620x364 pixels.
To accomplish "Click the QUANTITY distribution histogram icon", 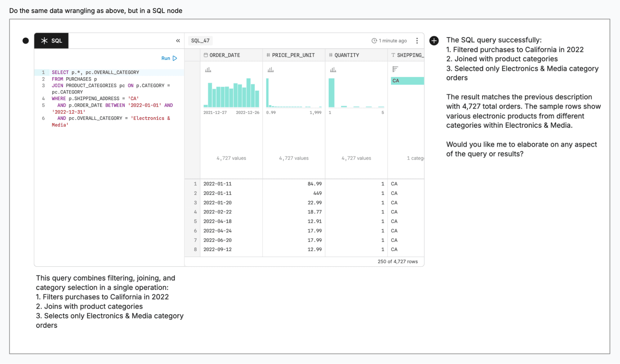I will coord(333,69).
